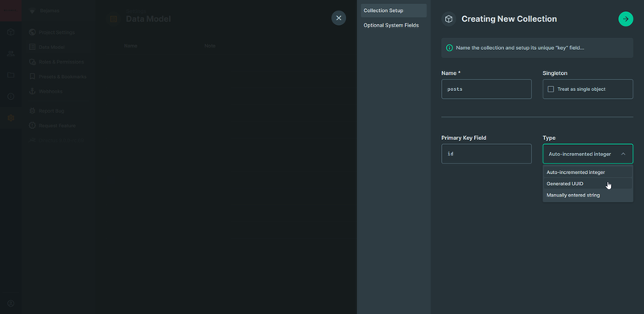The image size is (644, 314).
Task: Collapse the Type dropdown chevron
Action: click(x=623, y=154)
